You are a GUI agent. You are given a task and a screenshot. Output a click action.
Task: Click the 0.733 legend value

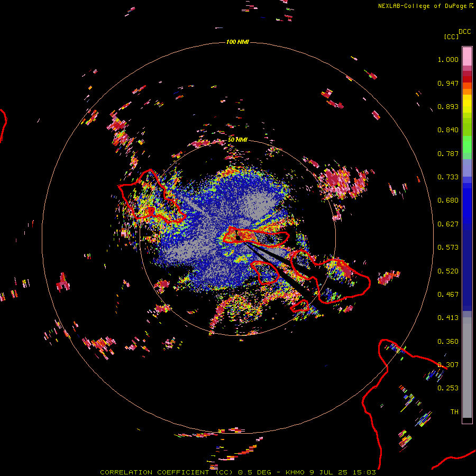[448, 177]
